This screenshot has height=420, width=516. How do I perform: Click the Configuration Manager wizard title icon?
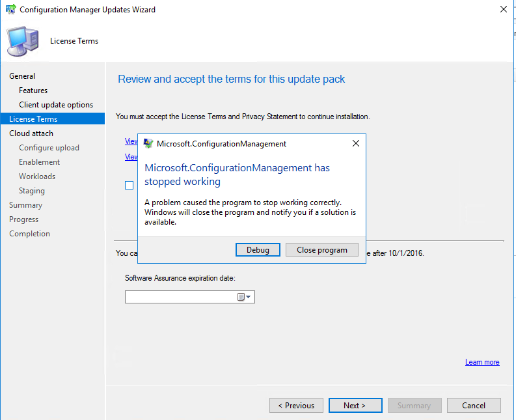pos(10,9)
